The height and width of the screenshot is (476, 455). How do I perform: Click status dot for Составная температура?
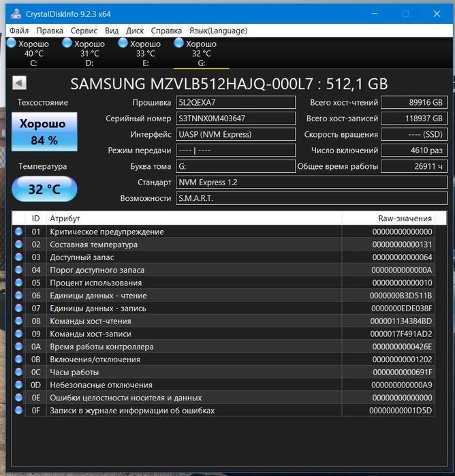(18, 244)
